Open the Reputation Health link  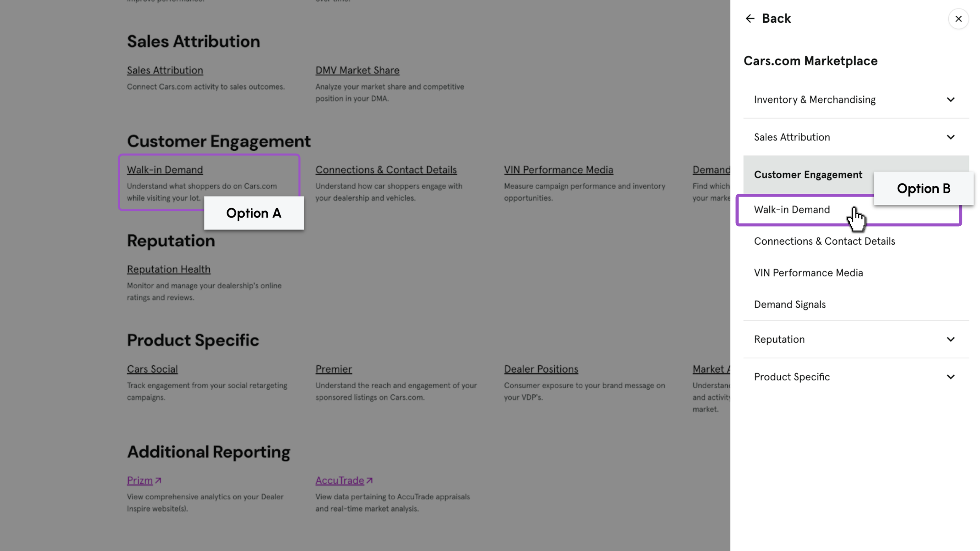point(168,270)
